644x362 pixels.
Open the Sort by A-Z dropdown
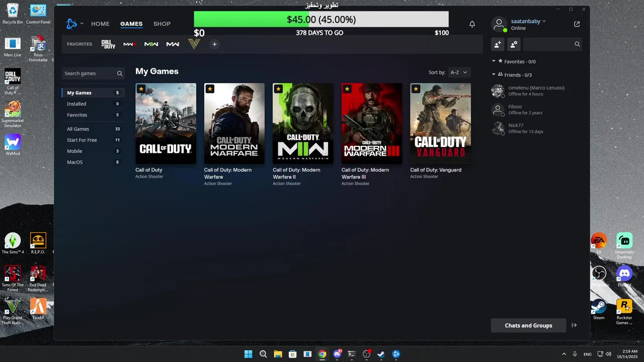[x=459, y=72]
